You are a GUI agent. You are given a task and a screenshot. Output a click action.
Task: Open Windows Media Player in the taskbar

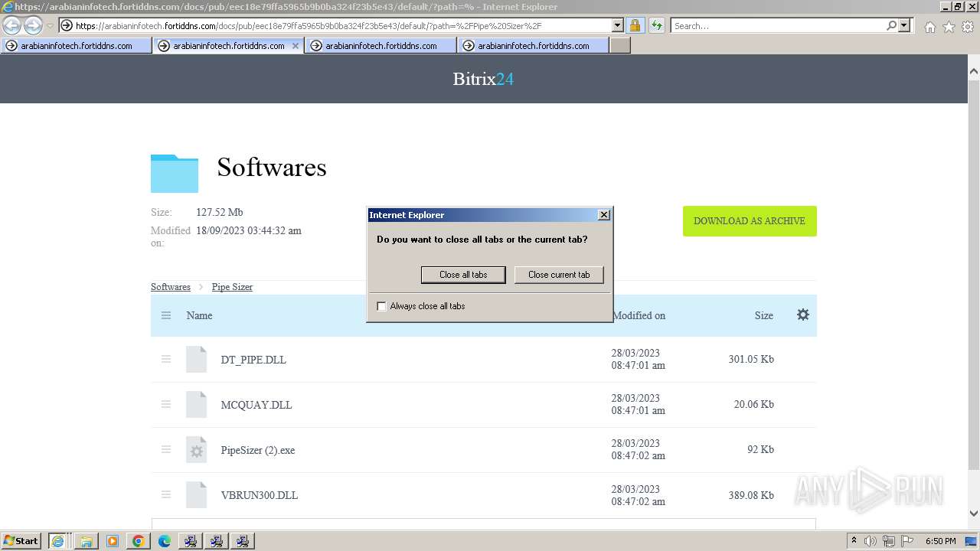point(113,541)
